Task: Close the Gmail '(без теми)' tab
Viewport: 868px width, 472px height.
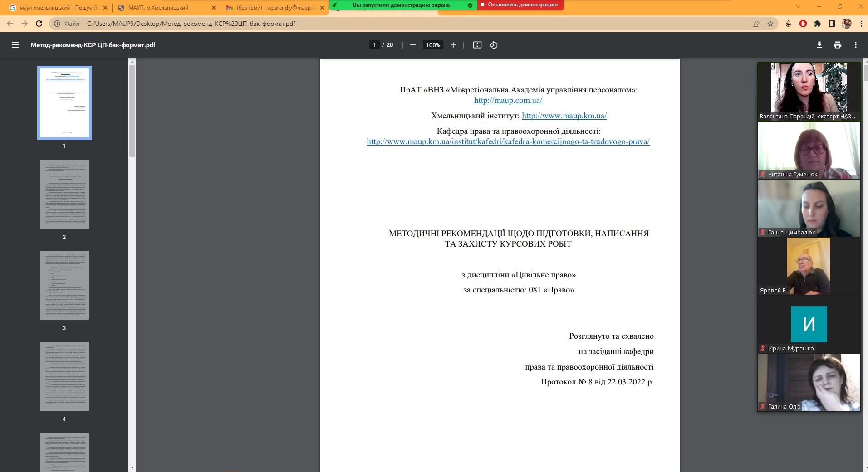Action: point(322,8)
